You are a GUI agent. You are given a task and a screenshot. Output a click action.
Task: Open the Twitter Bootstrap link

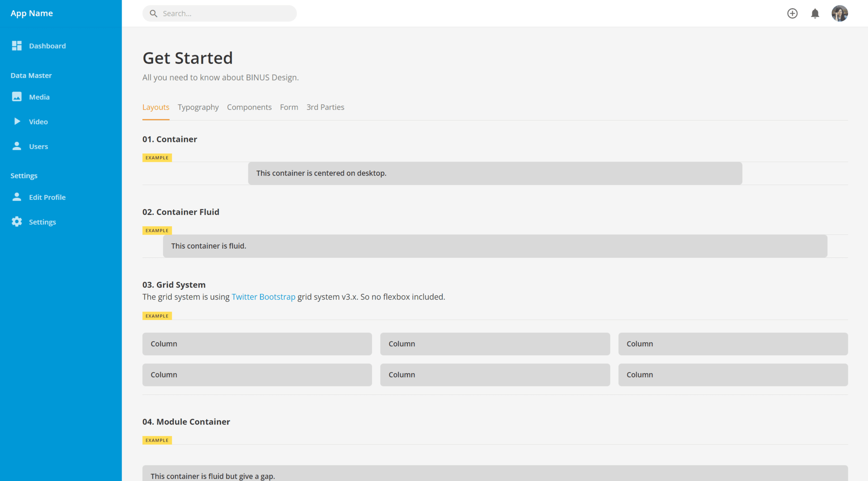pos(264,297)
